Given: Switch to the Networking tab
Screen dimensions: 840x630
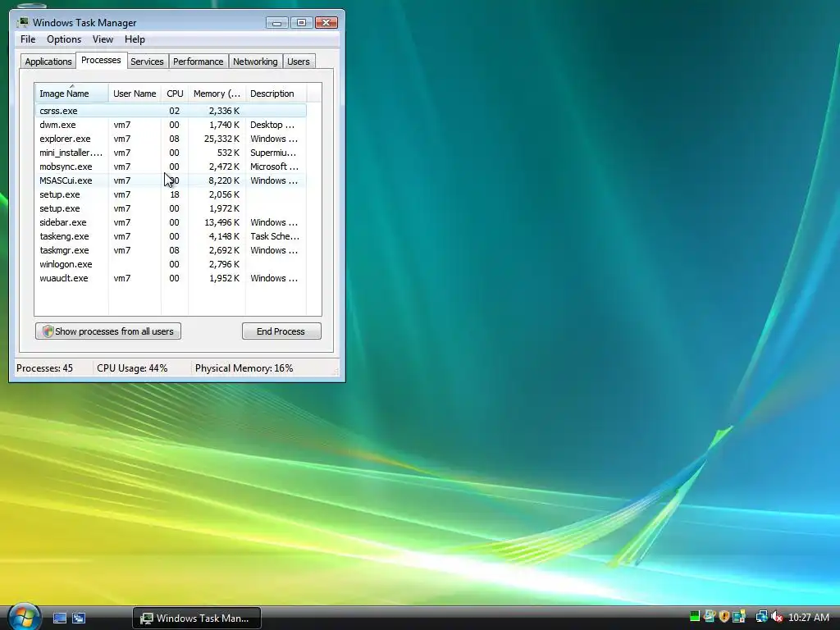Looking at the screenshot, I should 255,62.
